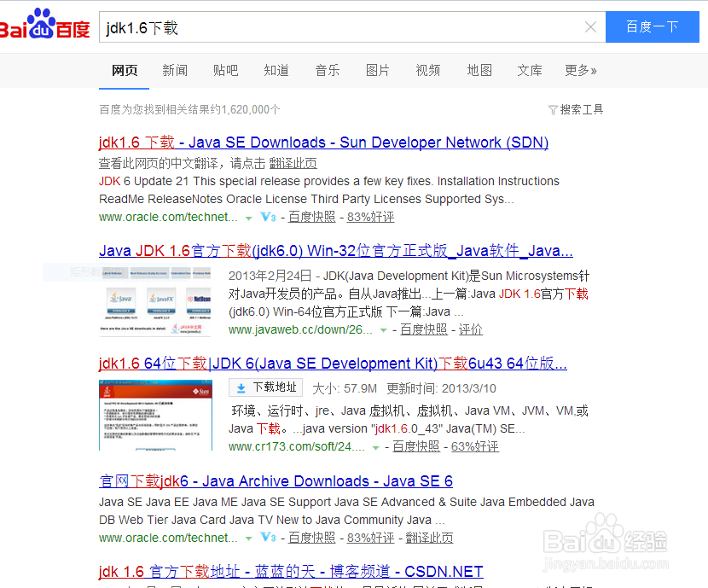Open 百度快照 of the javaweb.cc result

tap(424, 329)
